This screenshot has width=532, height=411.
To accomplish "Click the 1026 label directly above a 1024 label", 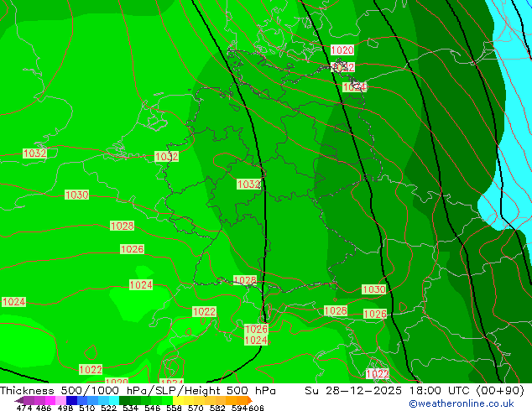I will (x=256, y=330).
